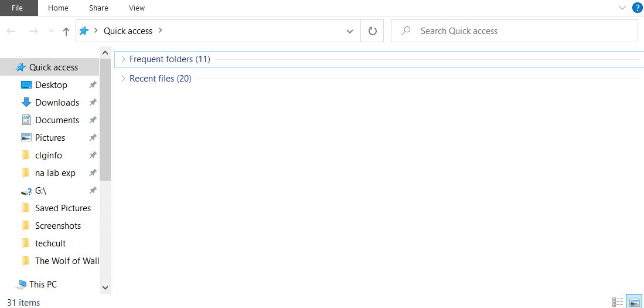Click the Screenshots folder icon
This screenshot has height=308, width=644.
[26, 226]
